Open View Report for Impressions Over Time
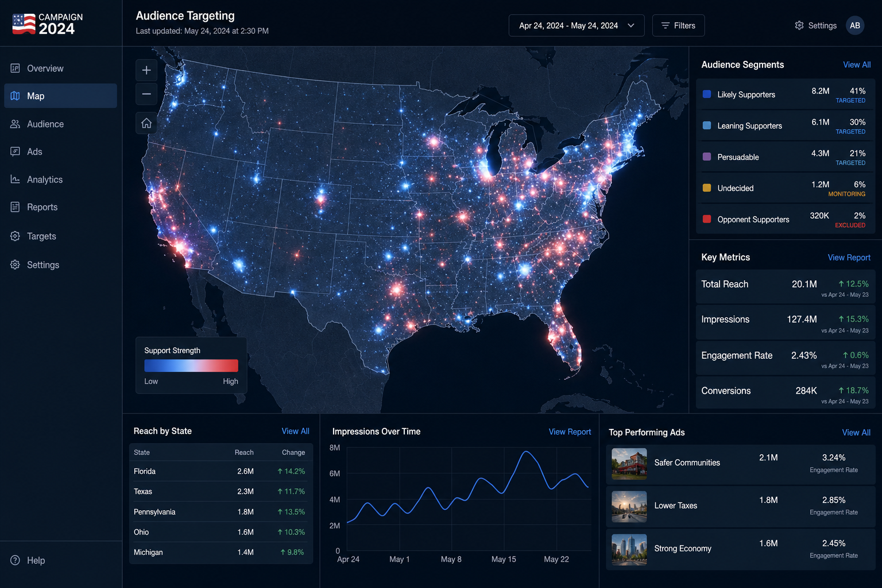882x588 pixels. click(570, 432)
